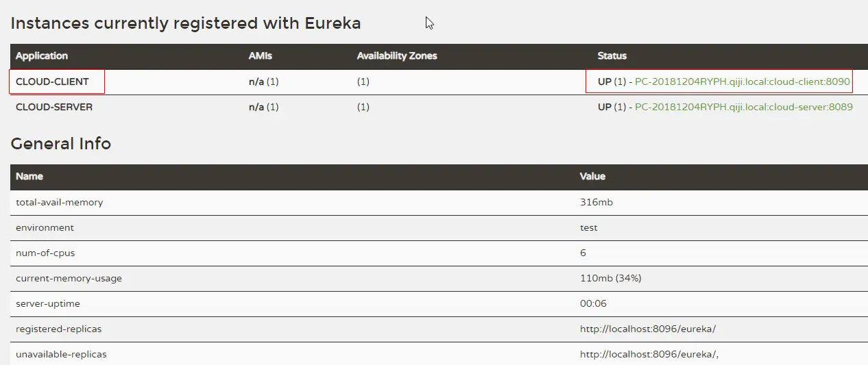Select the CLOUD-CLIENT application name
This screenshot has width=868, height=365.
click(x=52, y=81)
